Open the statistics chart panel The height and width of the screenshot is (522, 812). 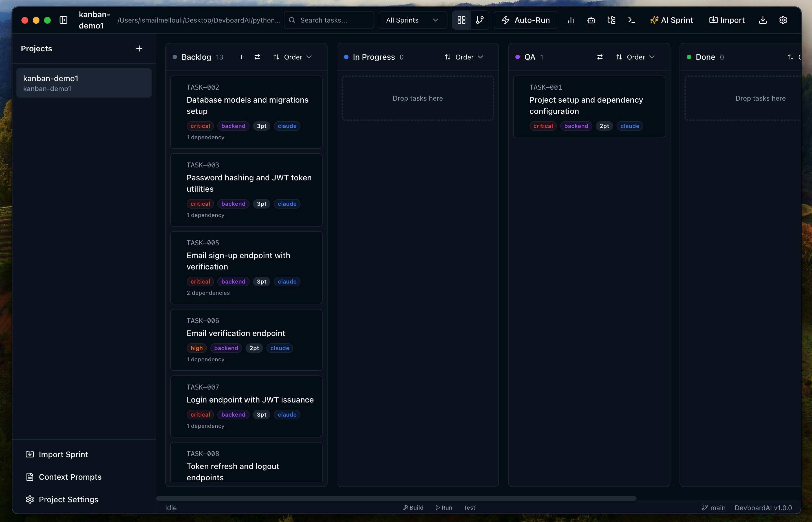click(x=571, y=20)
